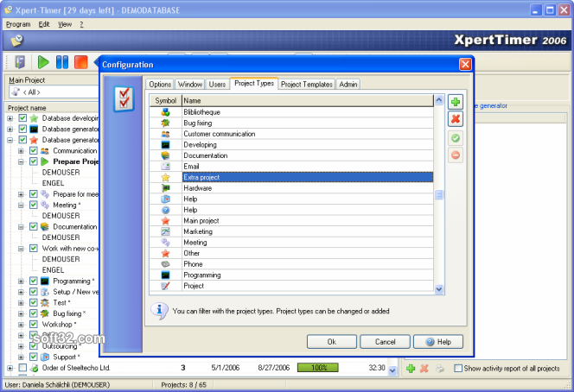Collapse the Documentation tree node
The image size is (574, 392).
pyautogui.click(x=21, y=227)
